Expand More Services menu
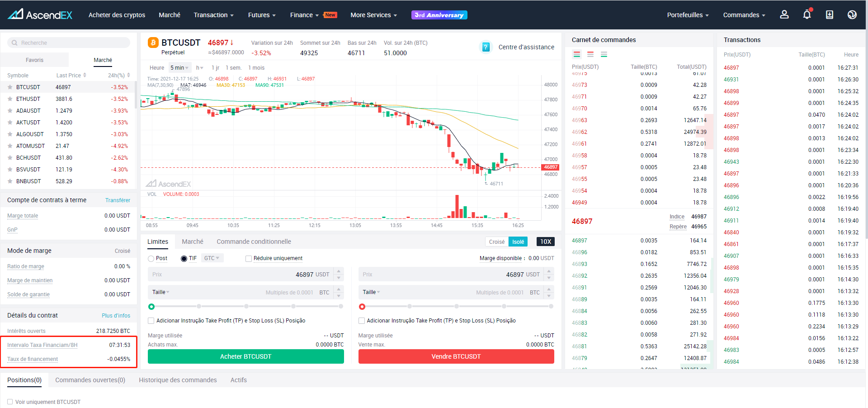 tap(374, 15)
